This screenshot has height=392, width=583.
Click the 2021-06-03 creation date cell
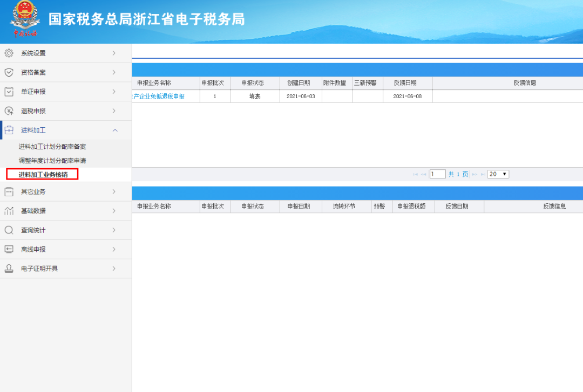[301, 96]
